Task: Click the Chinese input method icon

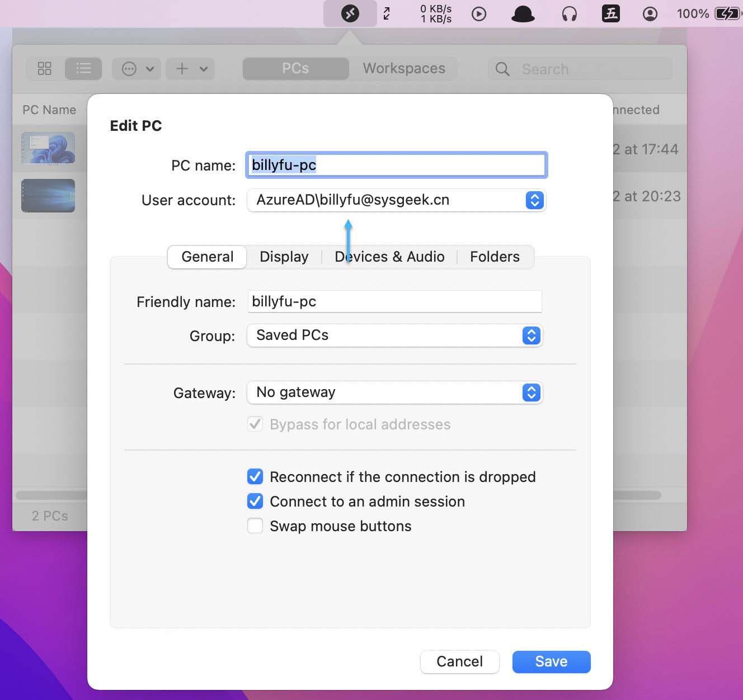Action: pyautogui.click(x=610, y=13)
